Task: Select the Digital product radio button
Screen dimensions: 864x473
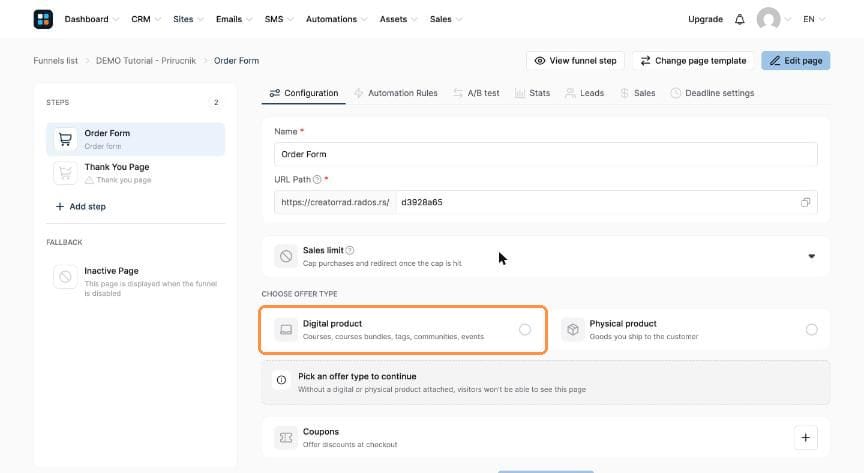Action: click(x=525, y=330)
